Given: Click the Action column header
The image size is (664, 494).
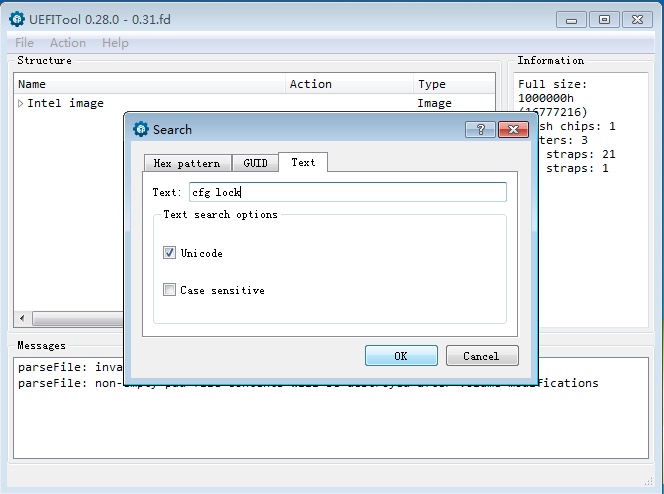Looking at the screenshot, I should (x=349, y=84).
